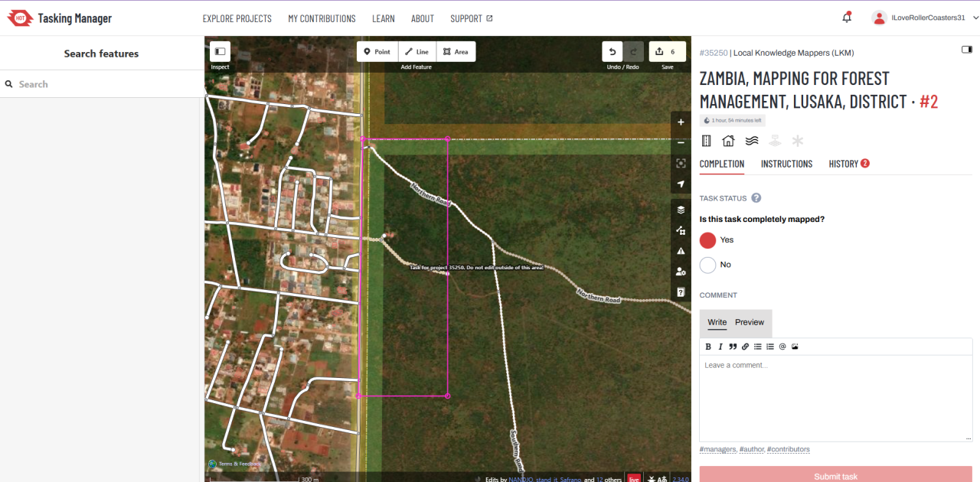Image resolution: width=980 pixels, height=482 pixels.
Task: Zoom in on the map
Action: coord(681,122)
